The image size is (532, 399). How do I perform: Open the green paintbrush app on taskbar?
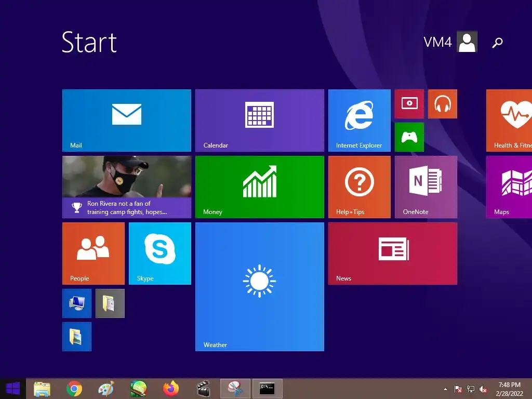[x=138, y=389]
